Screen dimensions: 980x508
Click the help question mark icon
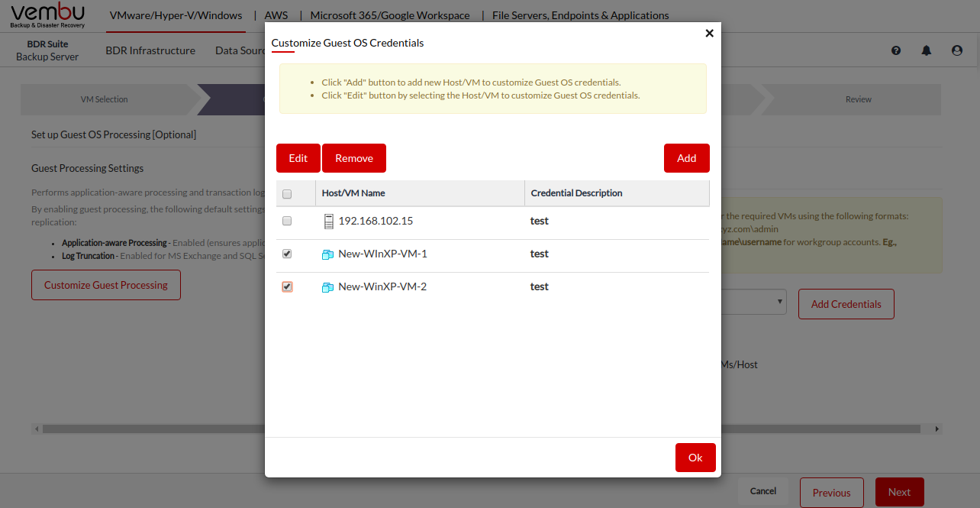click(896, 50)
